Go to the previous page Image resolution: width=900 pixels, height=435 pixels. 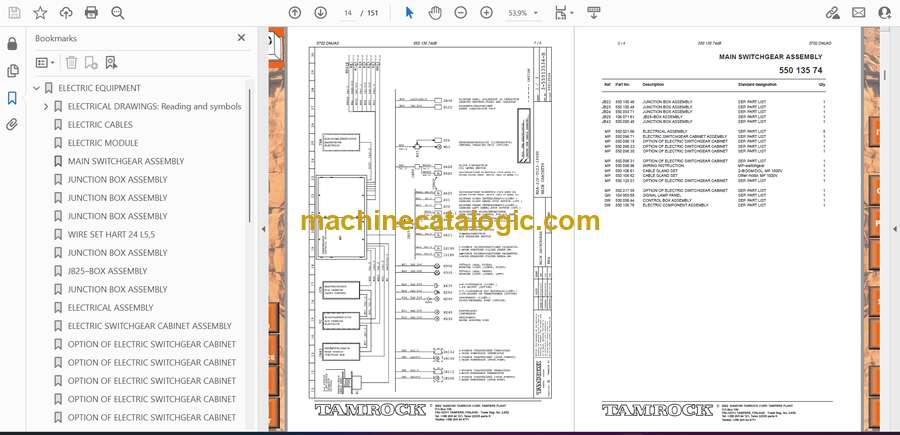pos(295,13)
